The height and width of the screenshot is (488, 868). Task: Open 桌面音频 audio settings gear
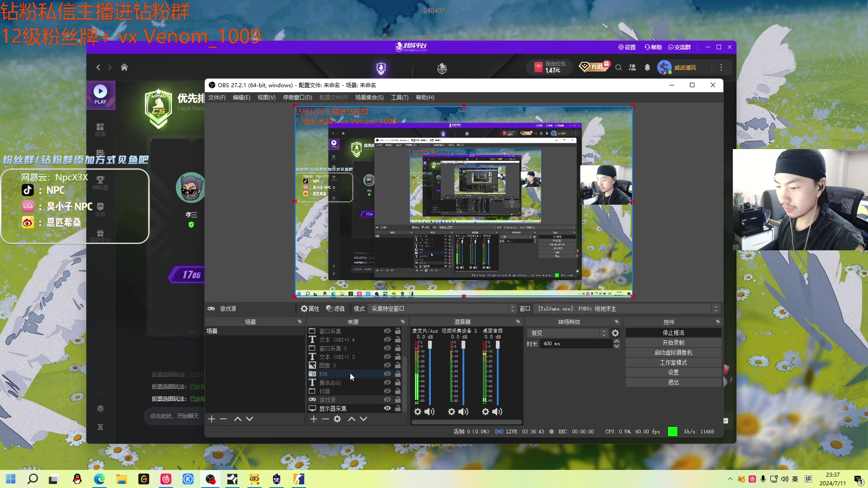[x=486, y=412]
